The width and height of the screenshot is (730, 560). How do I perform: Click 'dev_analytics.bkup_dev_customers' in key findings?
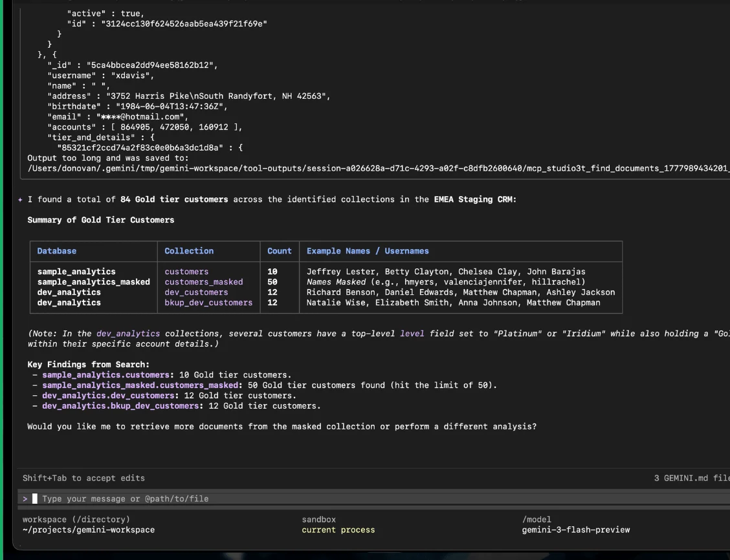[120, 405]
